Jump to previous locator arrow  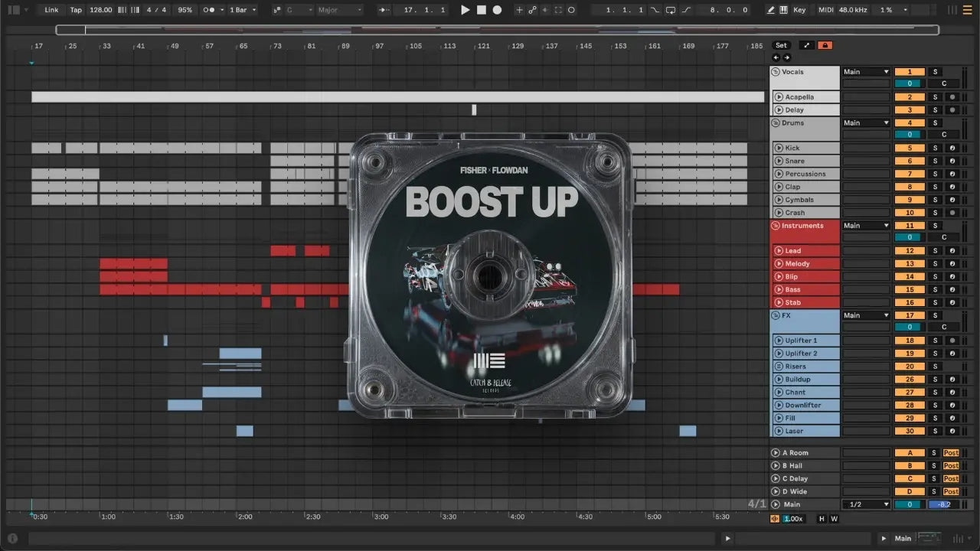pos(776,57)
